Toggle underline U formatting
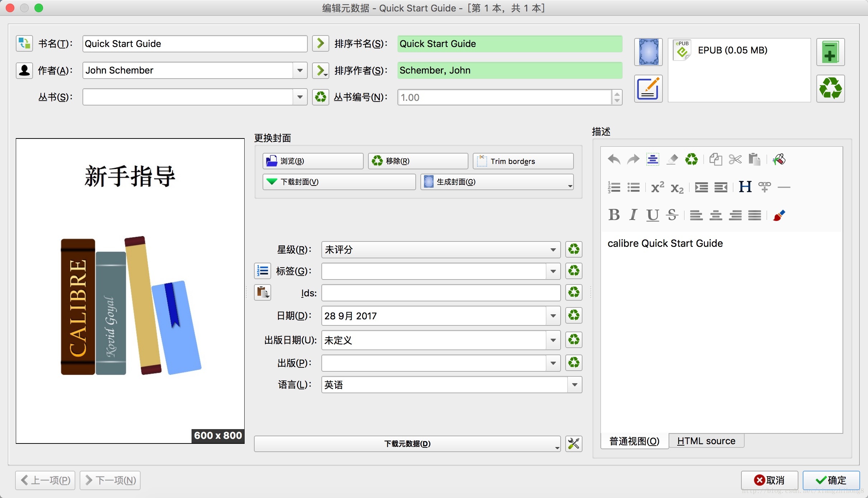Image resolution: width=868 pixels, height=498 pixels. [652, 215]
